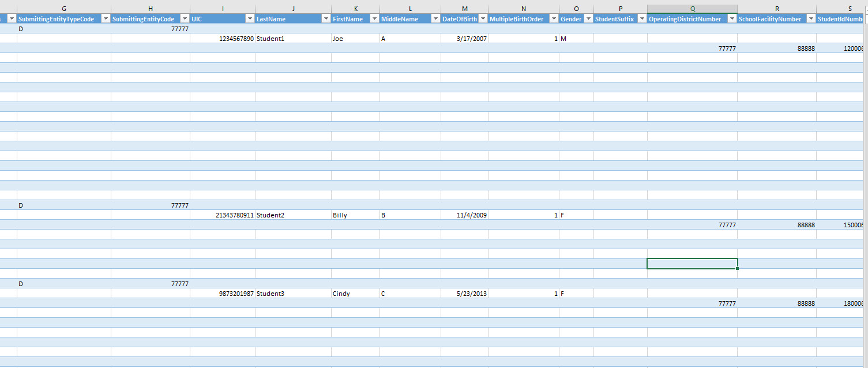Select column K by its letter header
Screen dimensions: 868x368
tap(355, 9)
